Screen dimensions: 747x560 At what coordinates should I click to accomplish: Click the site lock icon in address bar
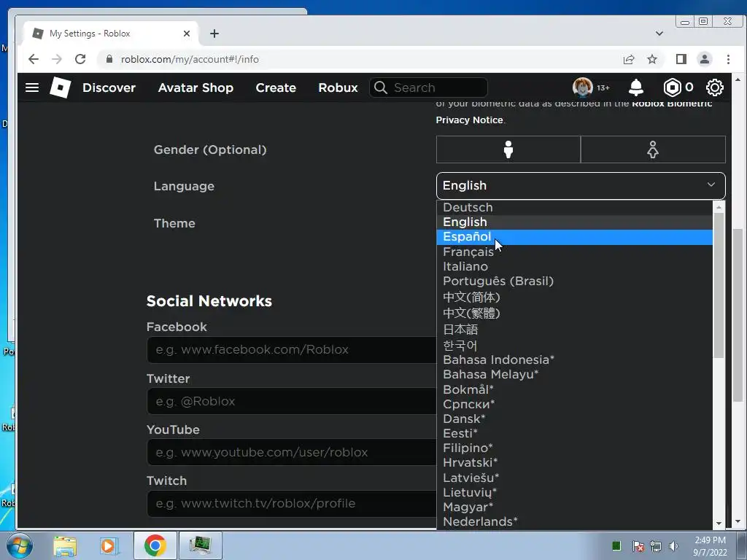point(109,59)
